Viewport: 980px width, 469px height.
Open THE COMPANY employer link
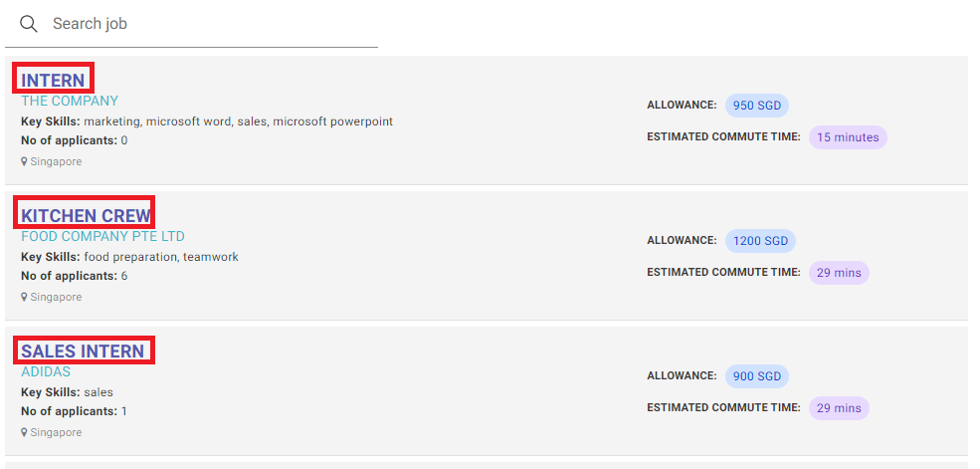click(x=70, y=101)
